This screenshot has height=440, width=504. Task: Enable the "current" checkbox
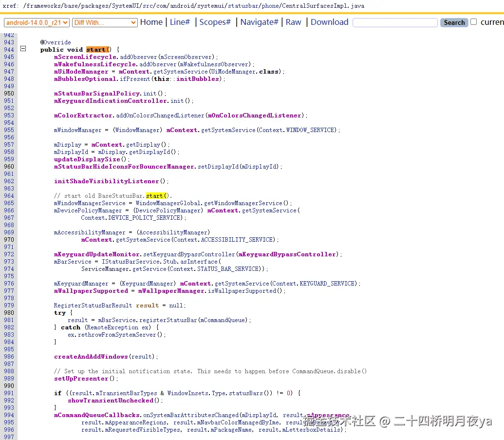[473, 22]
